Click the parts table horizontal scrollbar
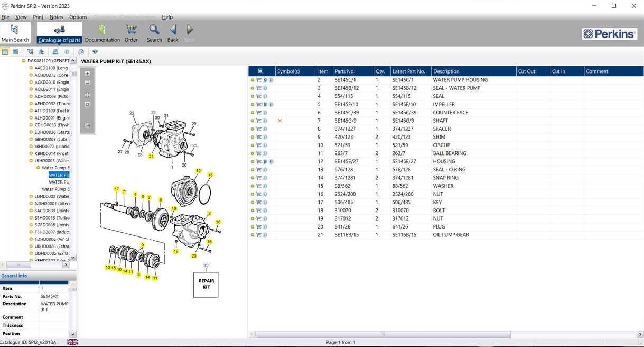644x347 pixels. click(383, 334)
